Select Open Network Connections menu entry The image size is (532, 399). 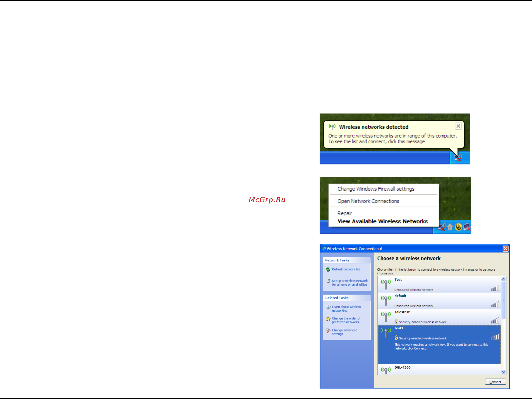pos(368,201)
